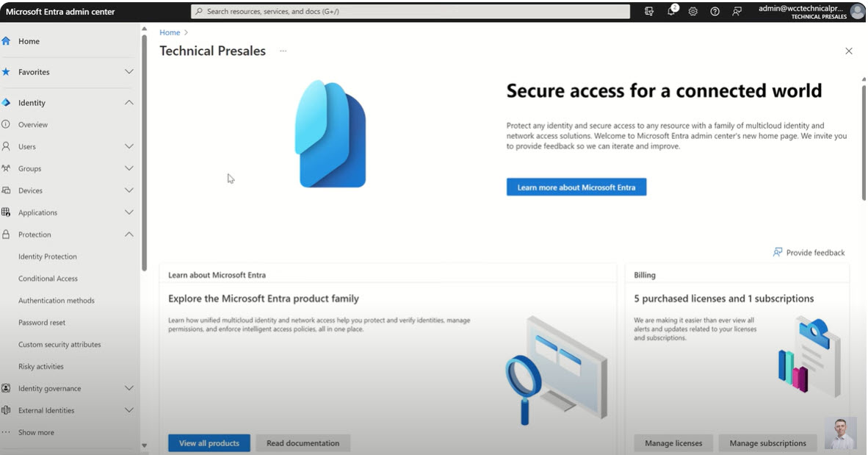
Task: Click Learn more about Microsoft Entra
Action: click(576, 187)
